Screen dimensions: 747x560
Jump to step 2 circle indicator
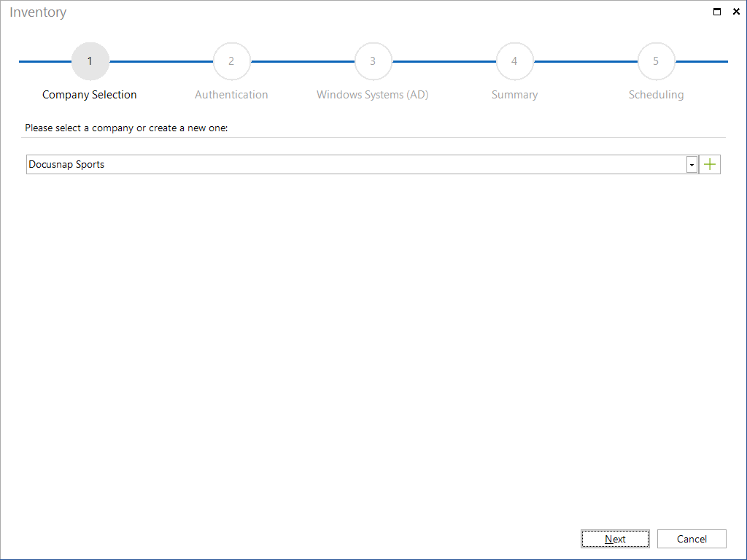(x=231, y=61)
